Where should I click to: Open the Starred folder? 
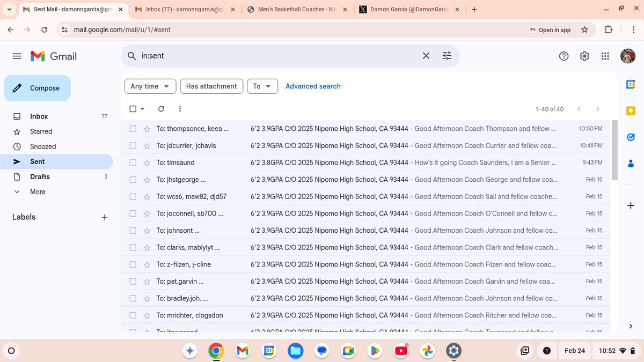tap(56, 131)
